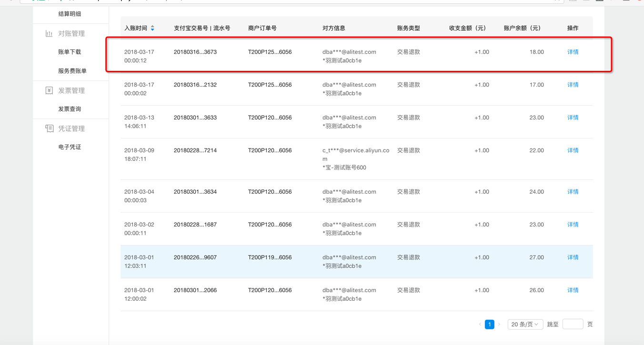
Task: Click the 账务类型 column header
Action: tap(409, 28)
